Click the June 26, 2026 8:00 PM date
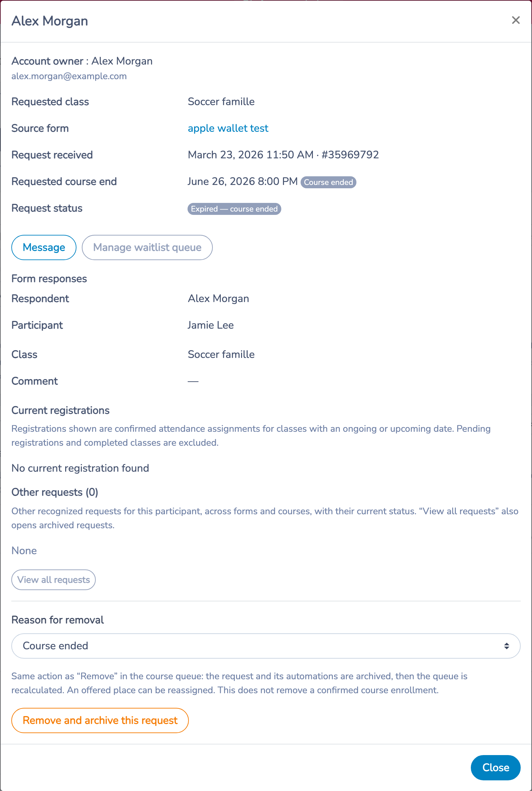532x791 pixels. pyautogui.click(x=243, y=182)
